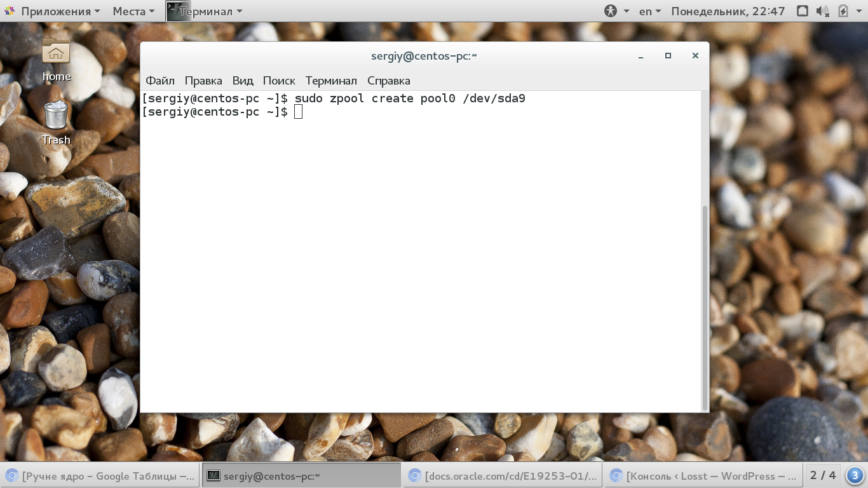868x488 pixels.
Task: Open the Терминал menu in terminal menubar
Action: (x=331, y=81)
